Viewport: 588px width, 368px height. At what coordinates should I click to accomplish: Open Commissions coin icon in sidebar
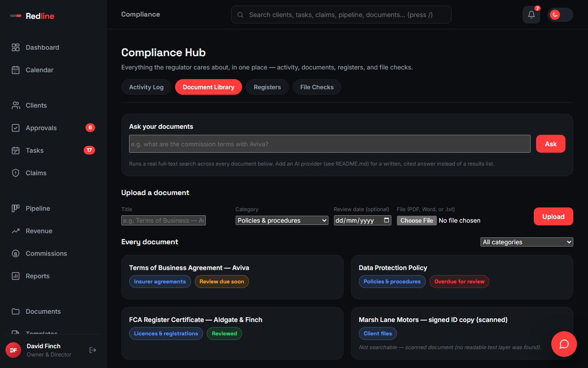(x=16, y=253)
